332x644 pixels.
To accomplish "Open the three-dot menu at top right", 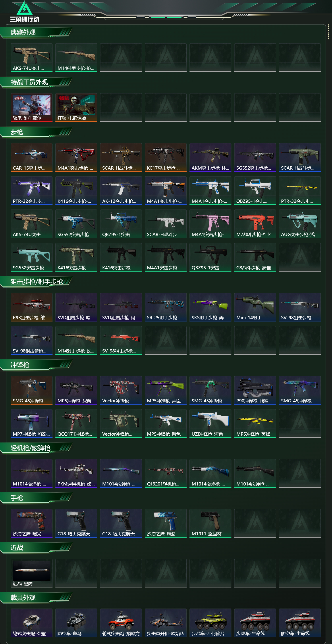I will point(328,32).
